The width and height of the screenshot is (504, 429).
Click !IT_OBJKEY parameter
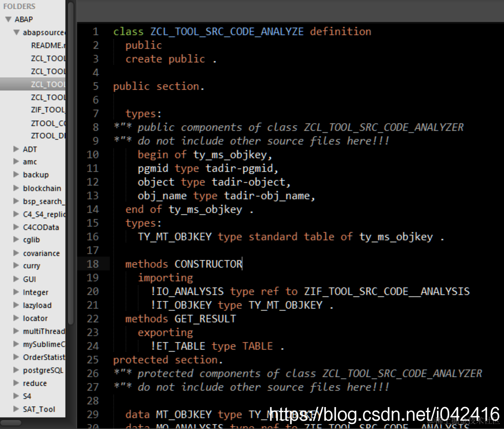pyautogui.click(x=181, y=305)
